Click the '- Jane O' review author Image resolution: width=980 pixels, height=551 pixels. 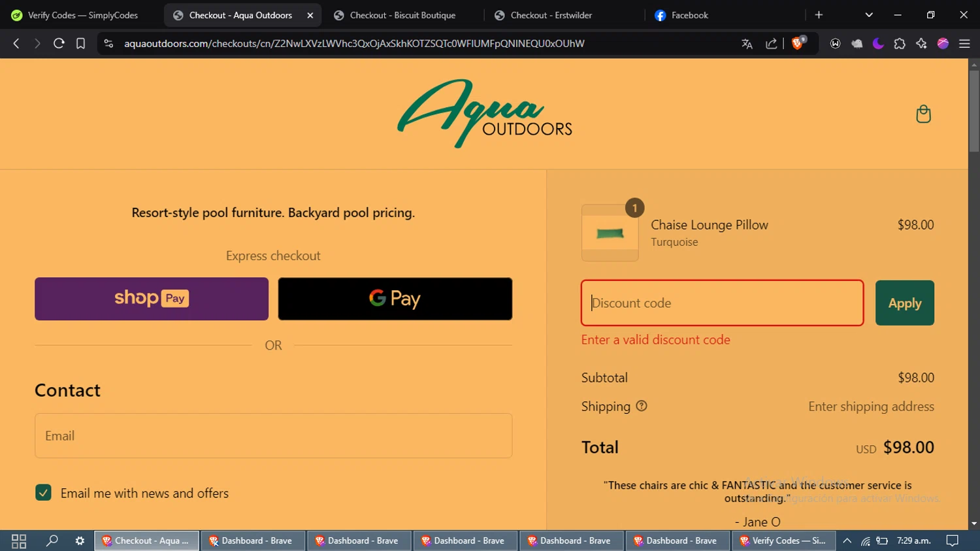point(757,522)
